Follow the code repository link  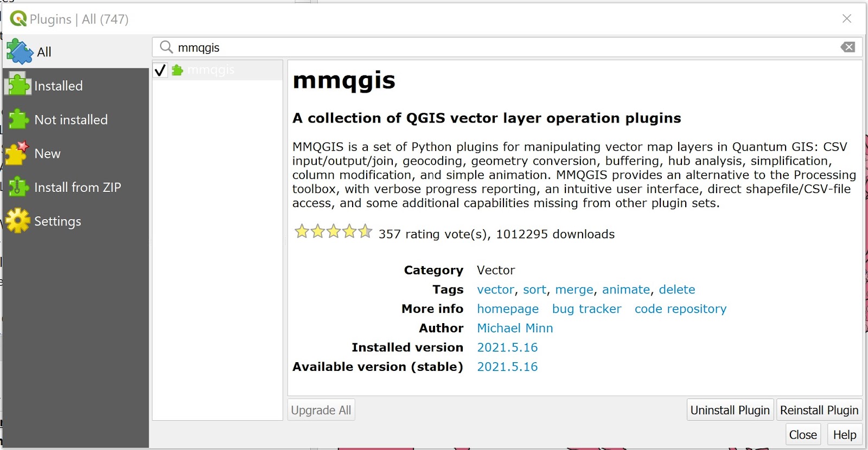tap(680, 308)
